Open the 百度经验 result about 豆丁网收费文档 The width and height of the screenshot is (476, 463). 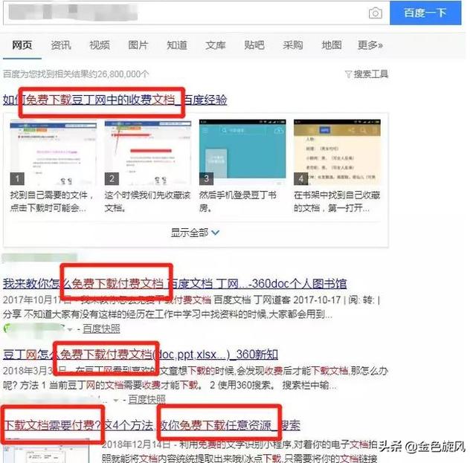click(x=115, y=100)
